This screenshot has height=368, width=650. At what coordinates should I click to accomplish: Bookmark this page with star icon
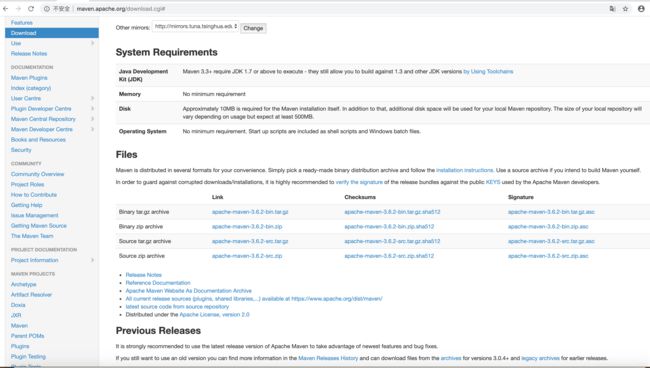coord(626,9)
